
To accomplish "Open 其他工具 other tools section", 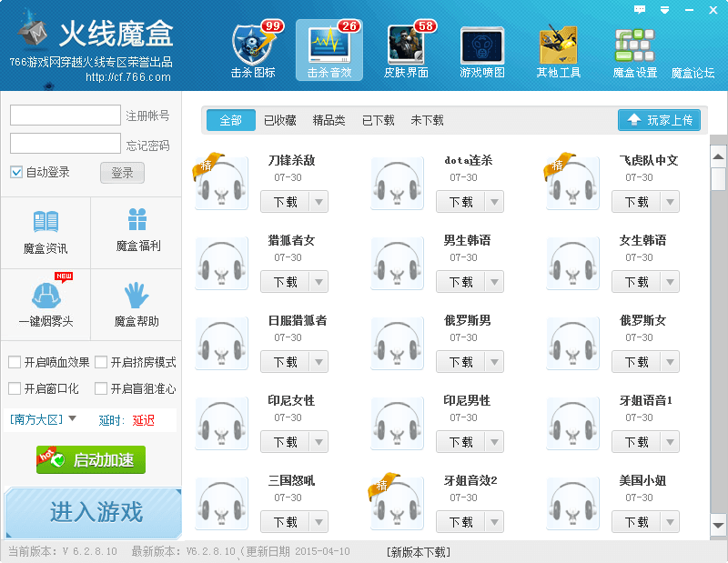I will (558, 50).
